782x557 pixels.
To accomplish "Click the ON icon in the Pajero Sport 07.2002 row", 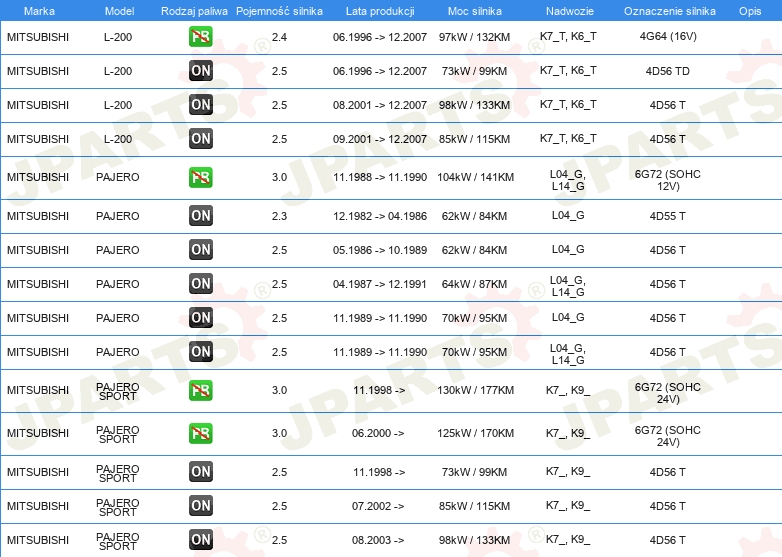I will click(200, 506).
